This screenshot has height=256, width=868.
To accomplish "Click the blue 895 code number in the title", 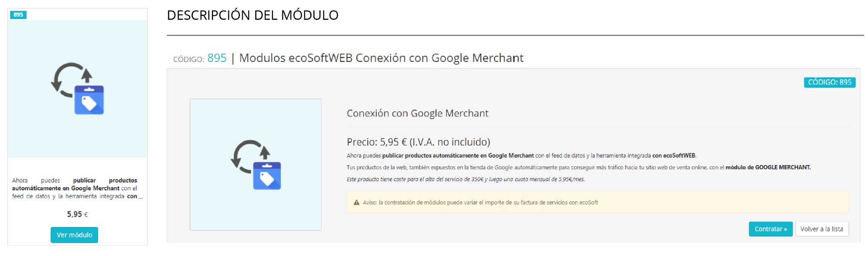I will click(217, 58).
